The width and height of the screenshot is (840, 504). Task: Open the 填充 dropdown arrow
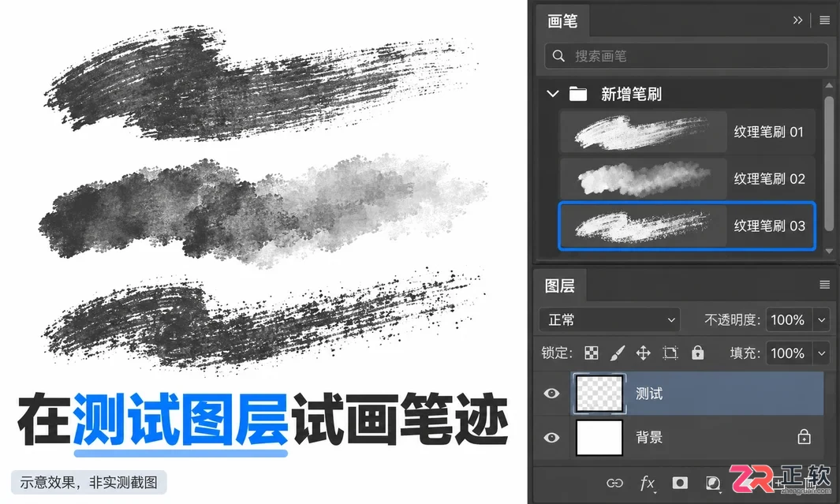[x=822, y=353]
